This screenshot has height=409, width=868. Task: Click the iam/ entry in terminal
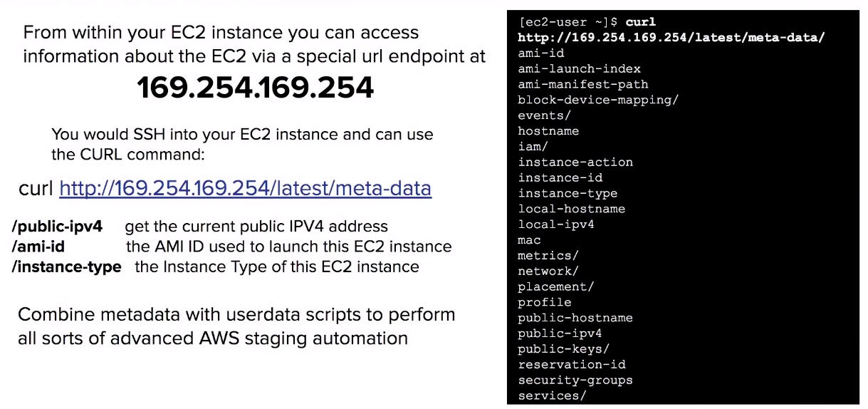pyautogui.click(x=533, y=146)
